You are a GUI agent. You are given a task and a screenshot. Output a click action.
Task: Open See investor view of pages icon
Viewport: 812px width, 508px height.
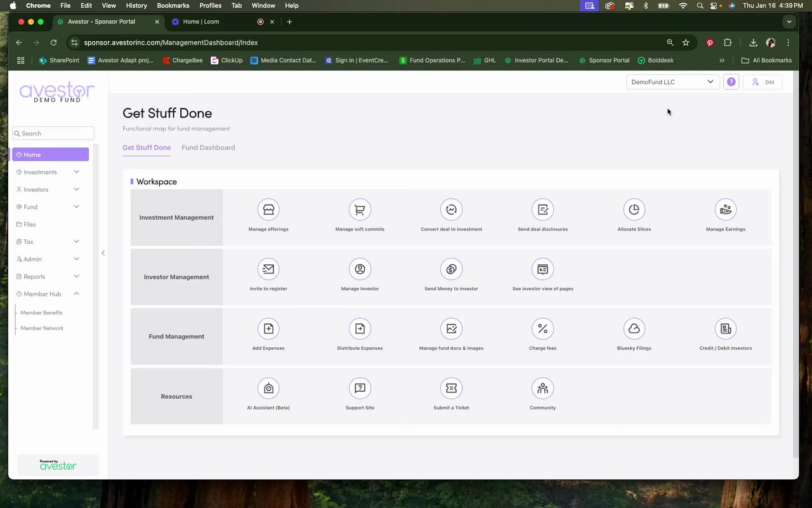pyautogui.click(x=542, y=269)
